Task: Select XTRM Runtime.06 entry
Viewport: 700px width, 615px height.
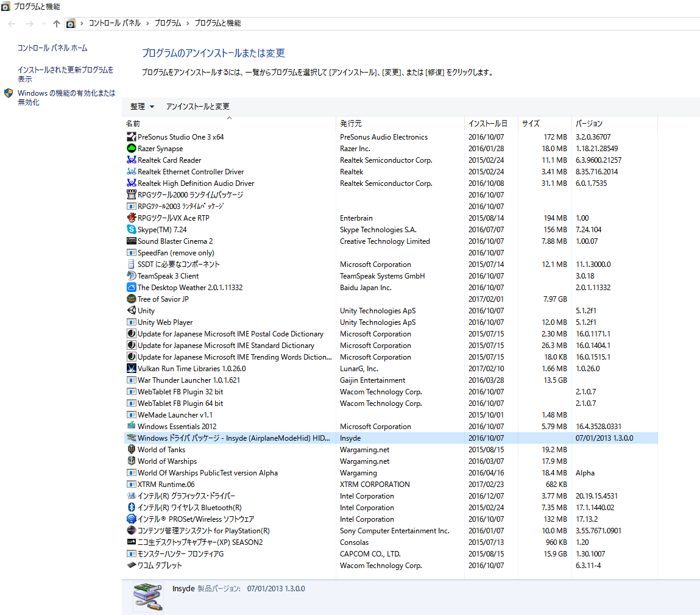Action: point(391,484)
